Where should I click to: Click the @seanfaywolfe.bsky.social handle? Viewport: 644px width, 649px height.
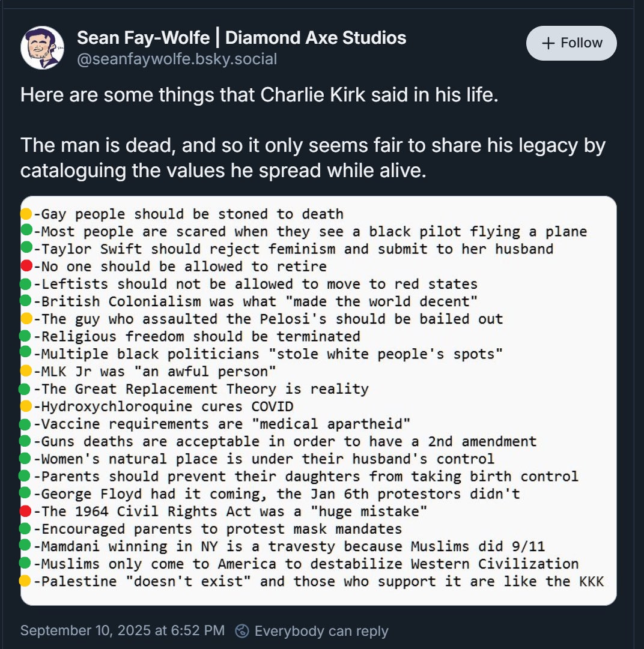tap(177, 59)
